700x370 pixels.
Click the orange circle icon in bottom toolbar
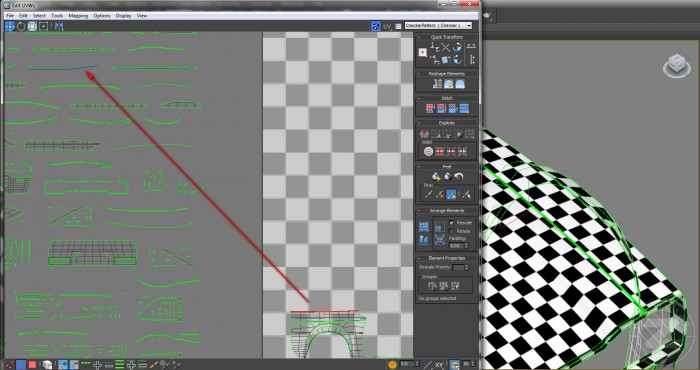pos(392,365)
